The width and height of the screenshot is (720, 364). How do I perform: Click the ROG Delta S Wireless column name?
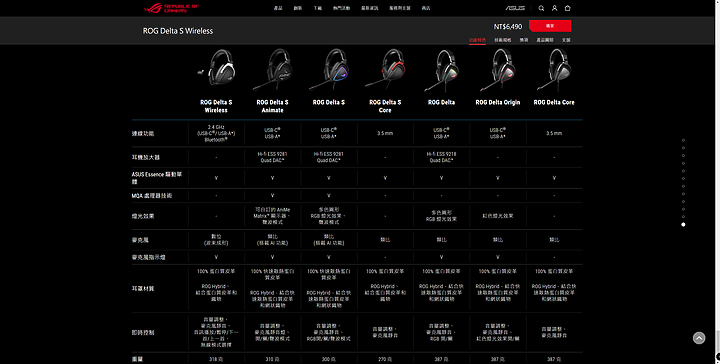216,106
